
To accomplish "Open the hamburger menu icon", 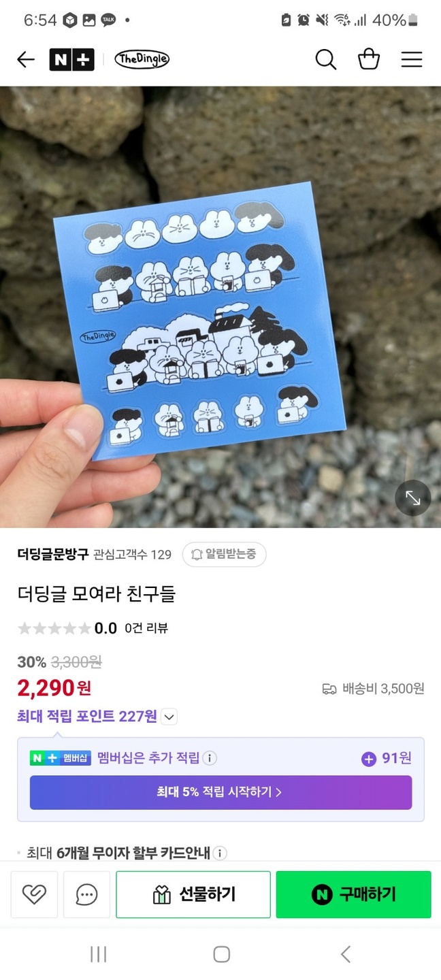I will pyautogui.click(x=412, y=60).
